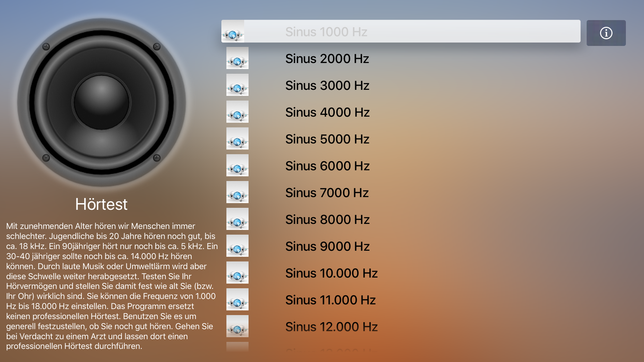Click the icon beside Sinus 7000 Hz

pyautogui.click(x=237, y=192)
